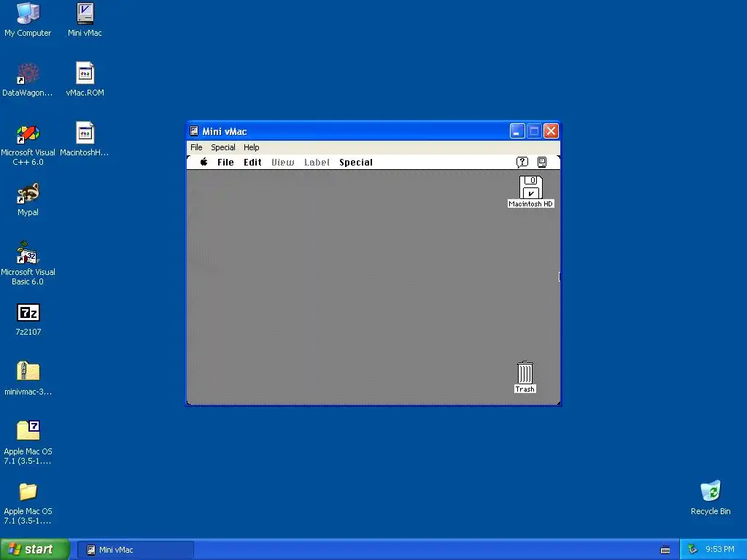
Task: Close the Mini vMac window
Action: pos(551,131)
